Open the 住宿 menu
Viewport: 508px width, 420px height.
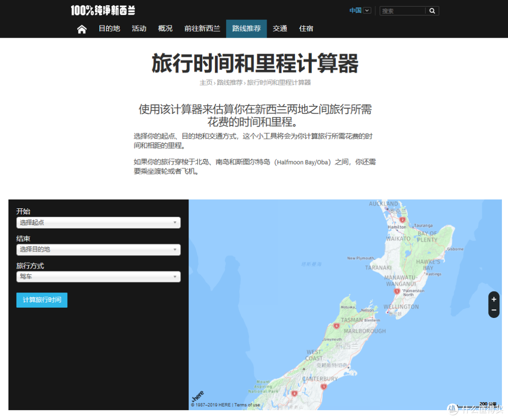(x=306, y=29)
